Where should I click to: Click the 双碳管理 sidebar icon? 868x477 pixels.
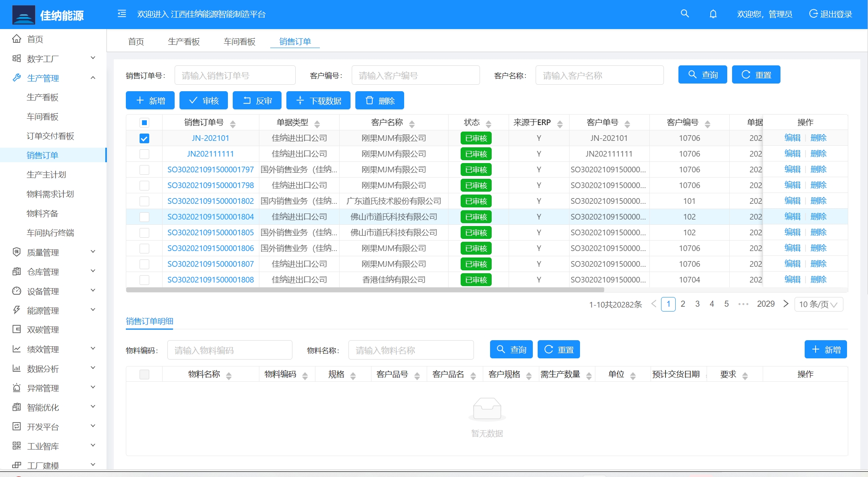coord(17,329)
